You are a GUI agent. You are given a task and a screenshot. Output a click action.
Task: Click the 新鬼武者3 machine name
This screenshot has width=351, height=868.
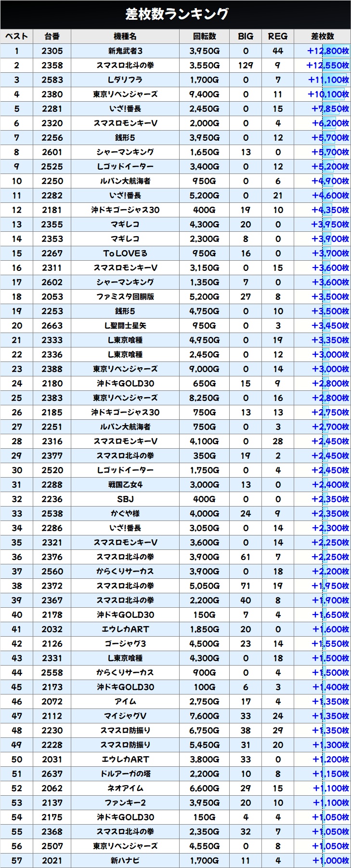pyautogui.click(x=125, y=51)
